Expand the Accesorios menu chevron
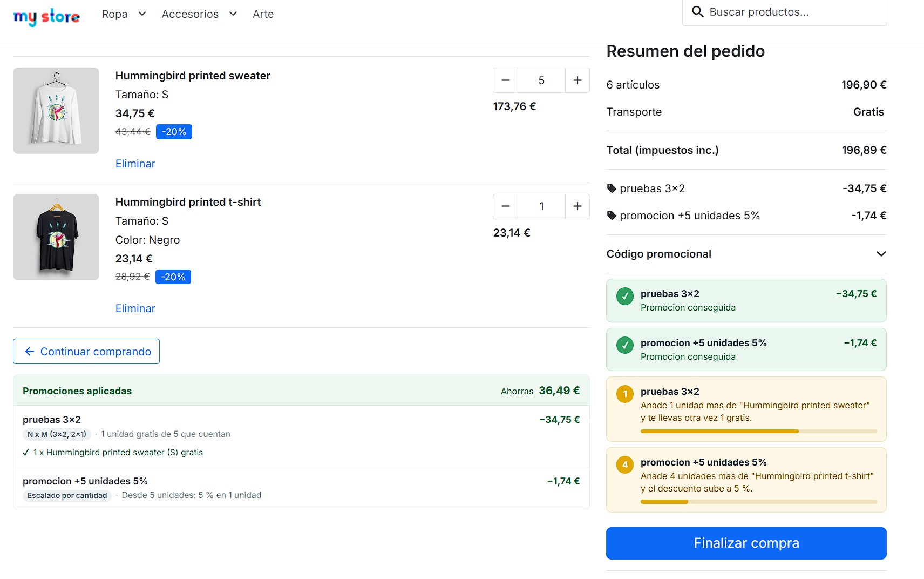Screen dimensions: 924x579 [x=233, y=14]
